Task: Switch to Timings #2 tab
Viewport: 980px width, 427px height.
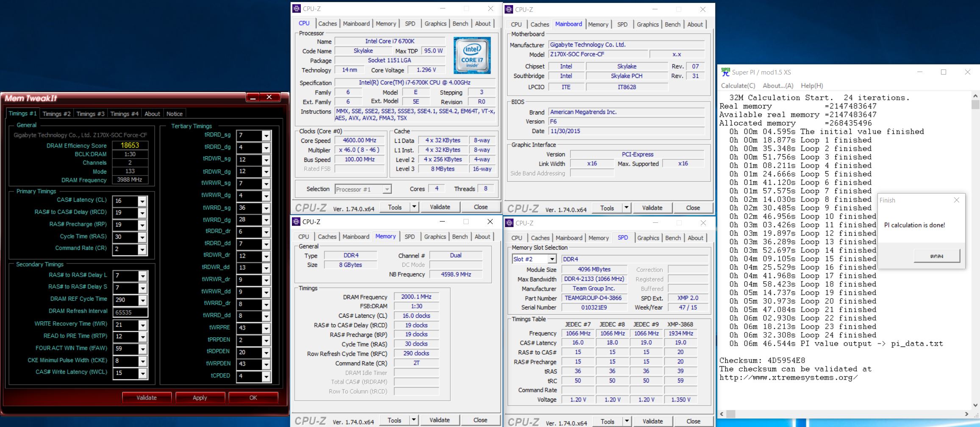Action: point(56,114)
